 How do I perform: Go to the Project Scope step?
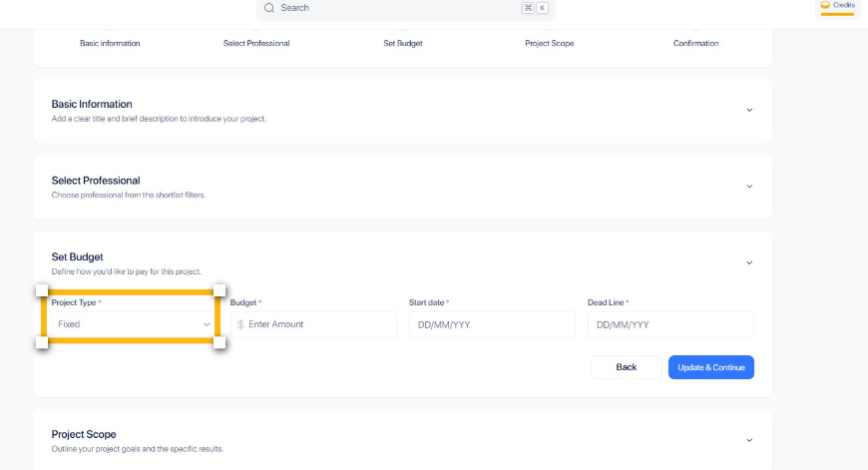coord(549,43)
